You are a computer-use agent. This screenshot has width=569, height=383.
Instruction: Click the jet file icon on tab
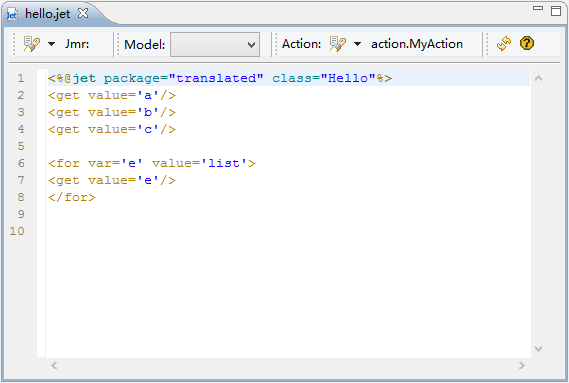click(x=12, y=14)
